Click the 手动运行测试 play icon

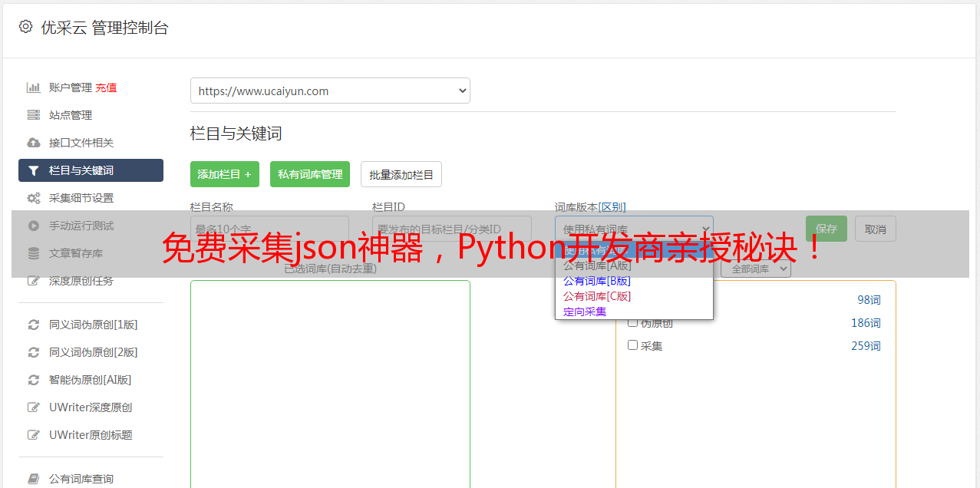coord(34,226)
